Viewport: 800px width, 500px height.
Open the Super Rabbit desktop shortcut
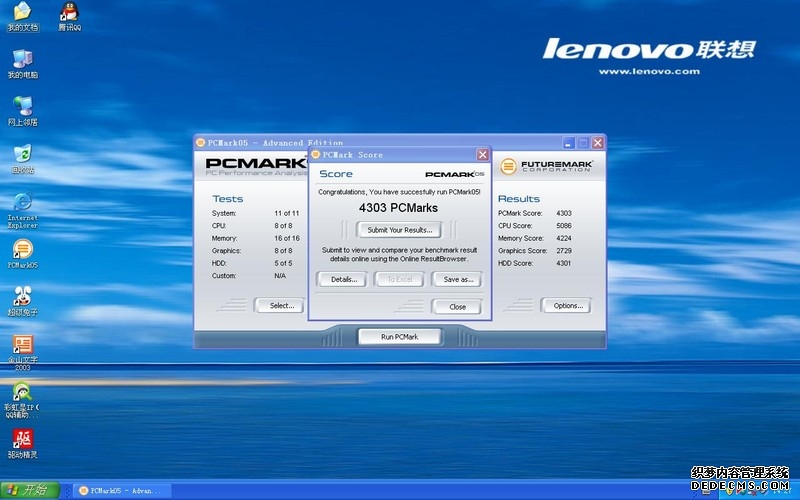click(22, 301)
